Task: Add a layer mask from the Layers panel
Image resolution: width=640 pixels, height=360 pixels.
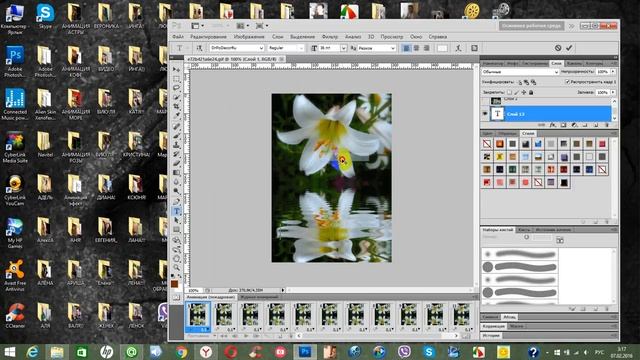Action: pos(564,125)
